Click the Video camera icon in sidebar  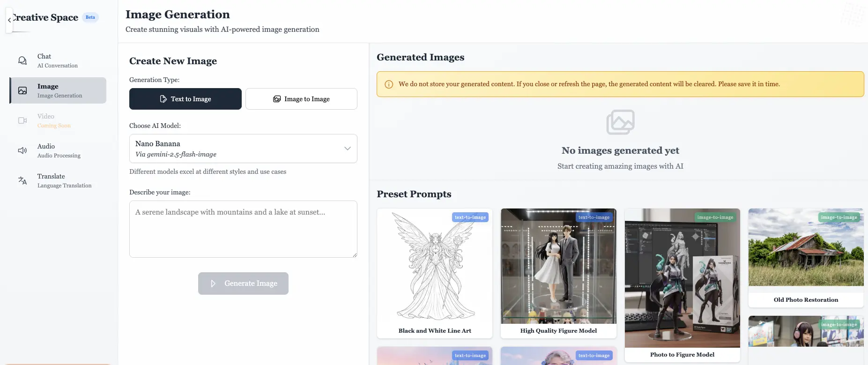coord(22,120)
